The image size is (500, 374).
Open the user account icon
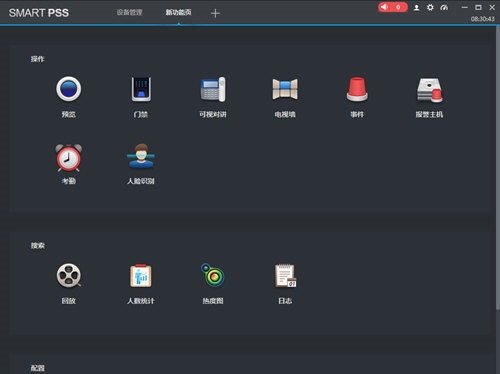point(416,7)
